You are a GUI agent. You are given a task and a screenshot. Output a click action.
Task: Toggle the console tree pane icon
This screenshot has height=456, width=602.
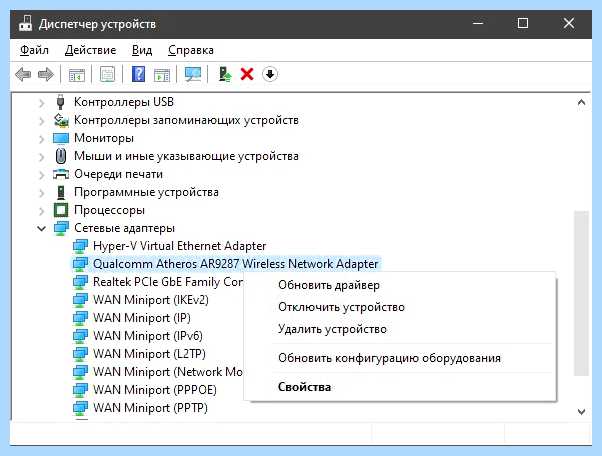76,74
